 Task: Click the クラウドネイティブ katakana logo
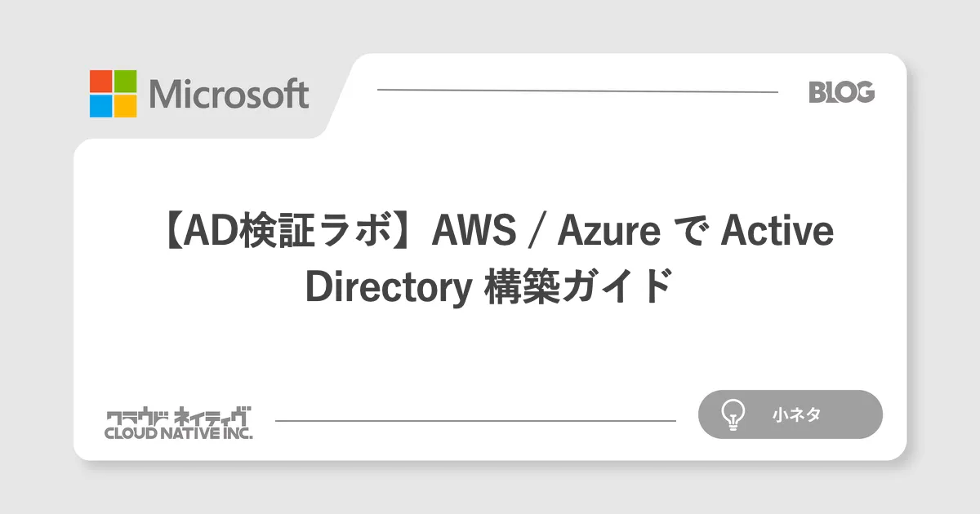(x=178, y=415)
